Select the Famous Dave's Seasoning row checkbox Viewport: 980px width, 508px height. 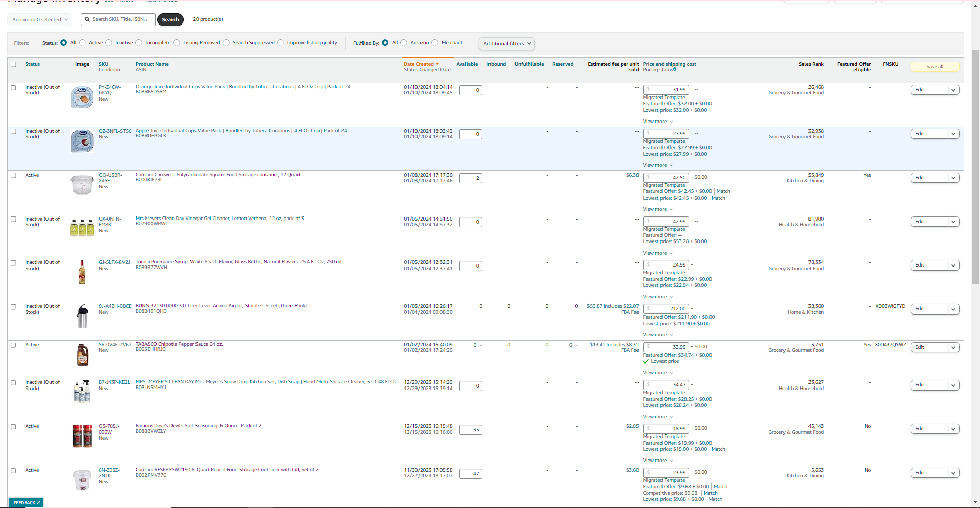(14, 427)
